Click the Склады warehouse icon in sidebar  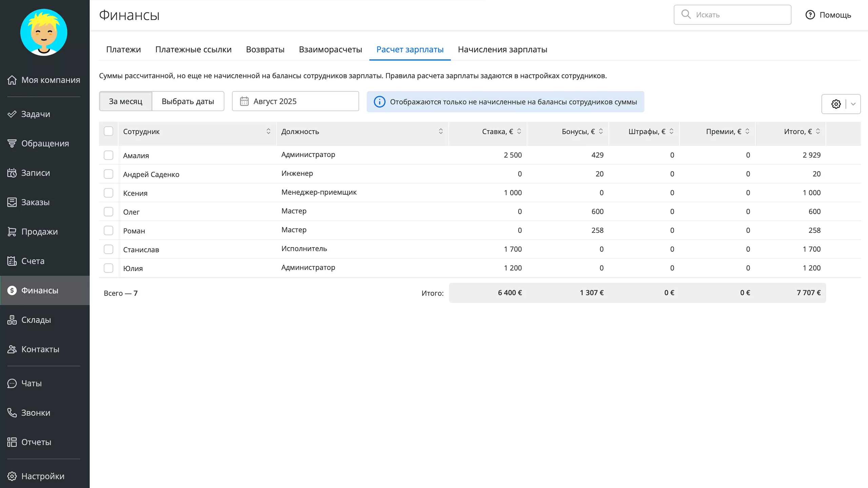tap(12, 320)
